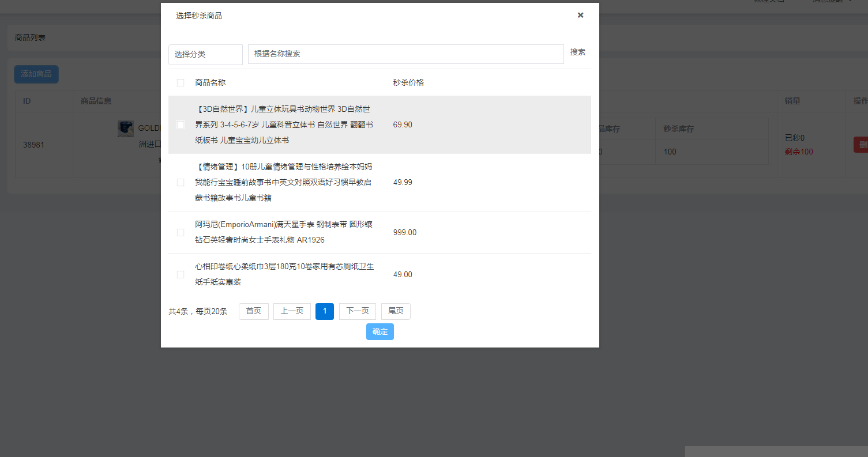Click the GOLD product thumbnail in background table
The image size is (868, 457).
coord(126,129)
